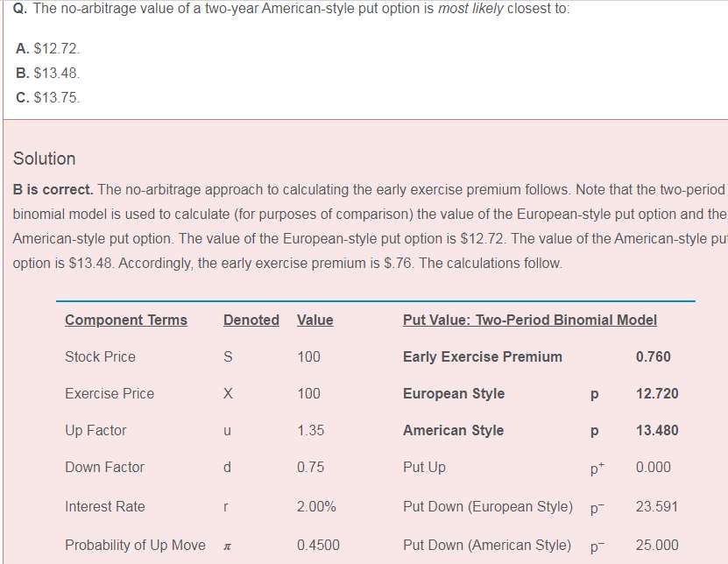Click the Probability of Up Move value 0.4500
The width and height of the screenshot is (728, 564).
pos(319,545)
